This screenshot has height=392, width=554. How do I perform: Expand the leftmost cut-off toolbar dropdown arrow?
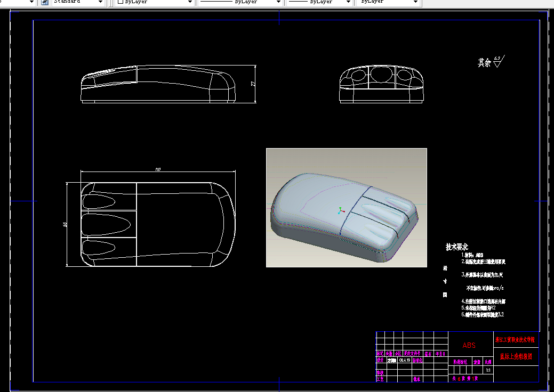[x=31, y=2]
